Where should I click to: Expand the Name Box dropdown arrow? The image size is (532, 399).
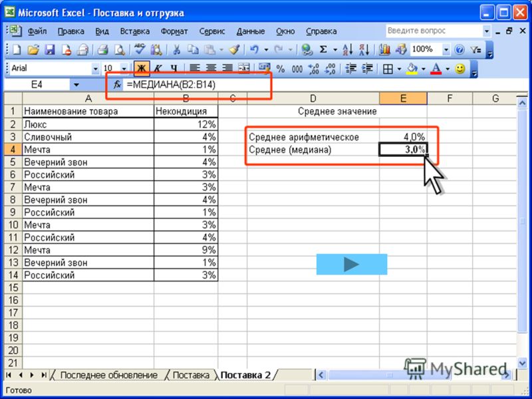coord(76,85)
